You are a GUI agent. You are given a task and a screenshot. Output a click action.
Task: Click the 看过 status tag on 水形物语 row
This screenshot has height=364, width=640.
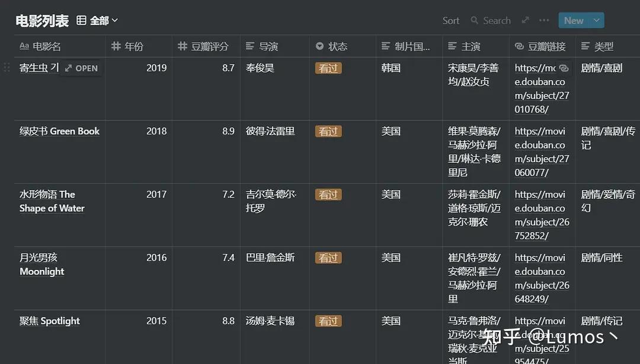[328, 194]
